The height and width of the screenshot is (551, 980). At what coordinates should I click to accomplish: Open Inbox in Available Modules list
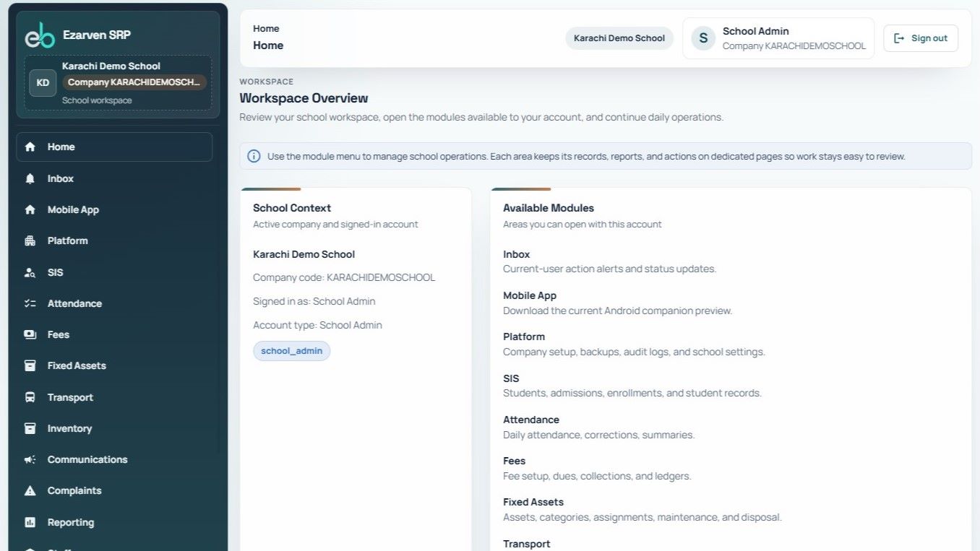[517, 254]
